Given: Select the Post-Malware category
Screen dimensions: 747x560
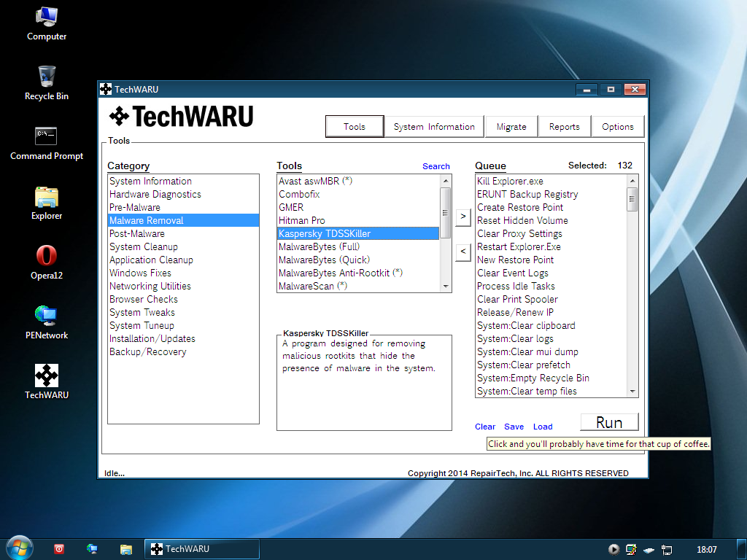Looking at the screenshot, I should (183, 233).
